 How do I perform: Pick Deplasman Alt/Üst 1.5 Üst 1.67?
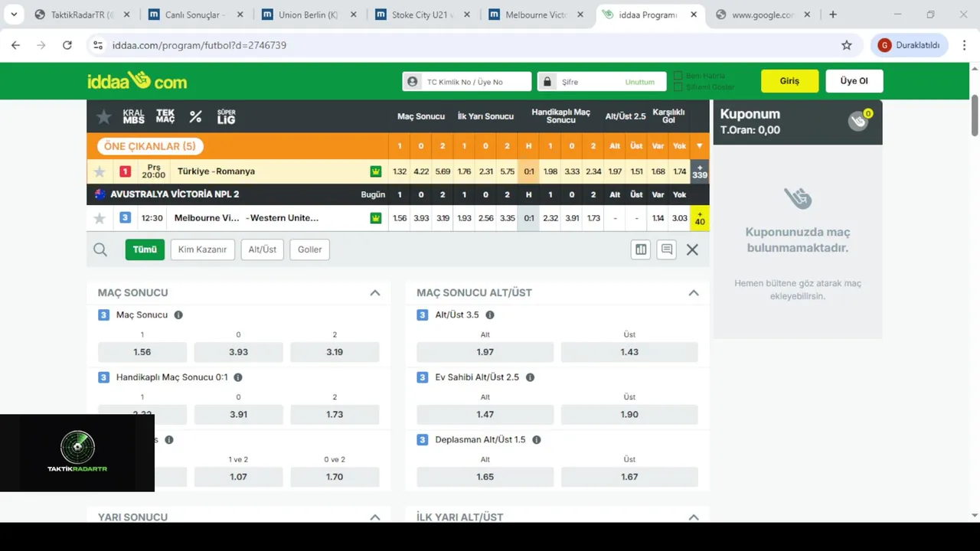[629, 477]
